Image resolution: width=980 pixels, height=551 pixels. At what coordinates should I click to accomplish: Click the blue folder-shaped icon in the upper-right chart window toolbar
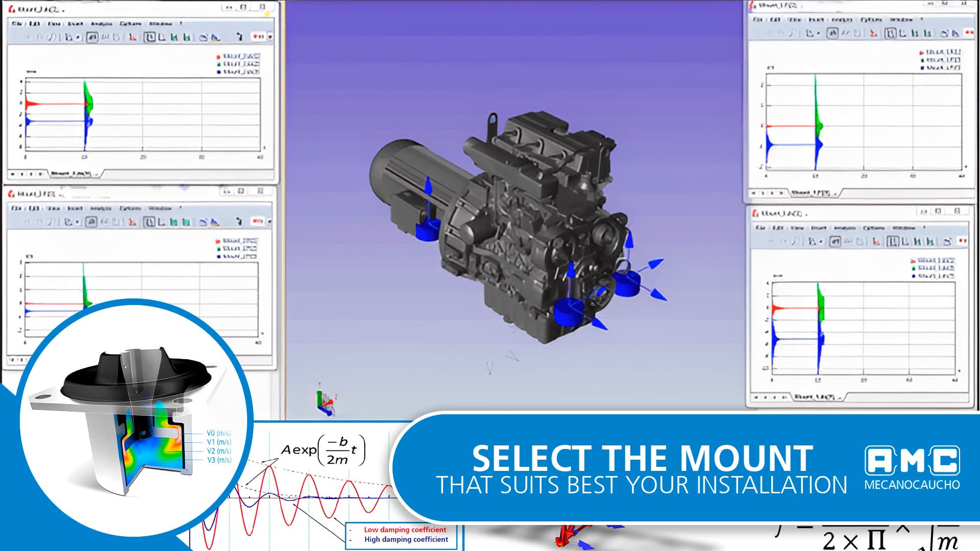(944, 33)
